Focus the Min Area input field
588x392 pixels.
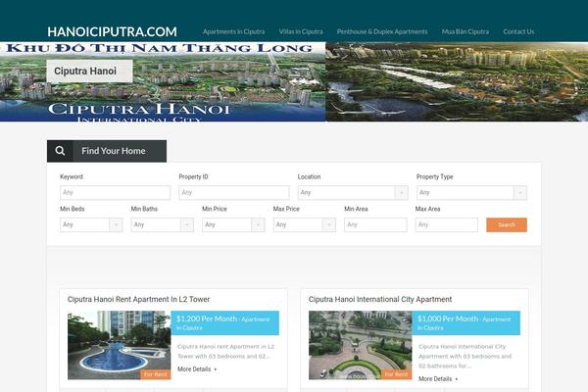click(x=375, y=224)
